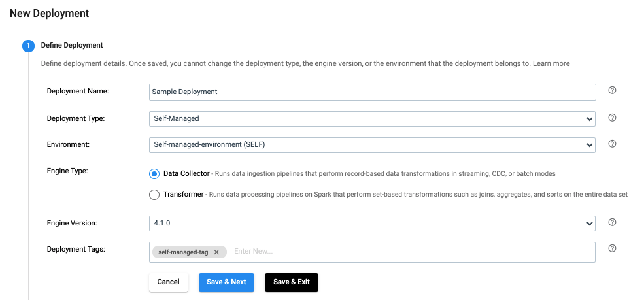
Task: Select the Transformer engine type
Action: click(154, 194)
